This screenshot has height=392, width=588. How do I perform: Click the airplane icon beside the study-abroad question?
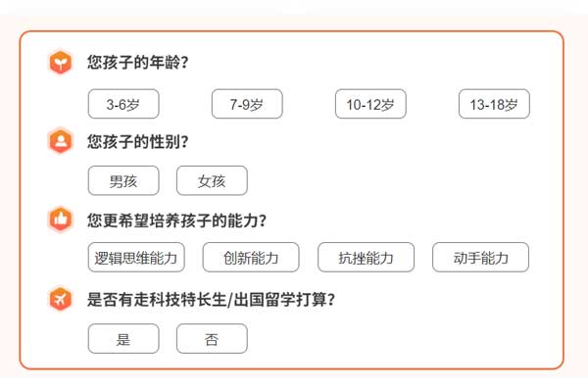[x=61, y=299]
